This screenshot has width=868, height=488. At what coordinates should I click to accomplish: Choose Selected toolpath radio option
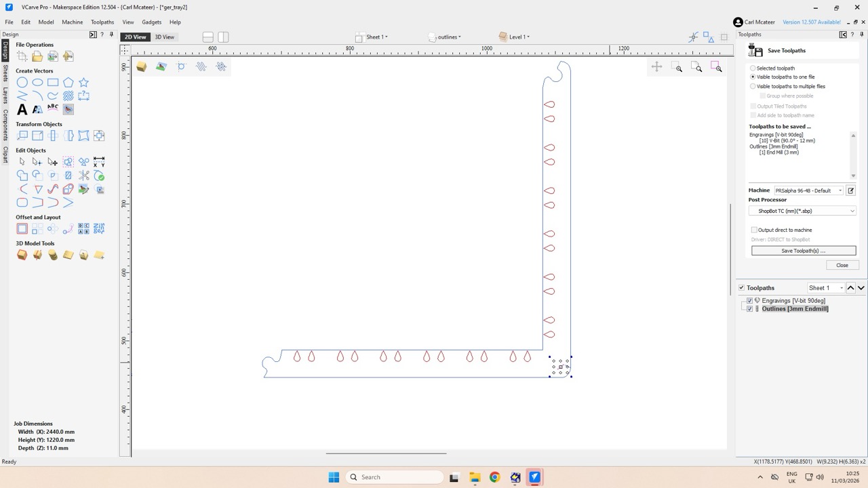pyautogui.click(x=753, y=68)
